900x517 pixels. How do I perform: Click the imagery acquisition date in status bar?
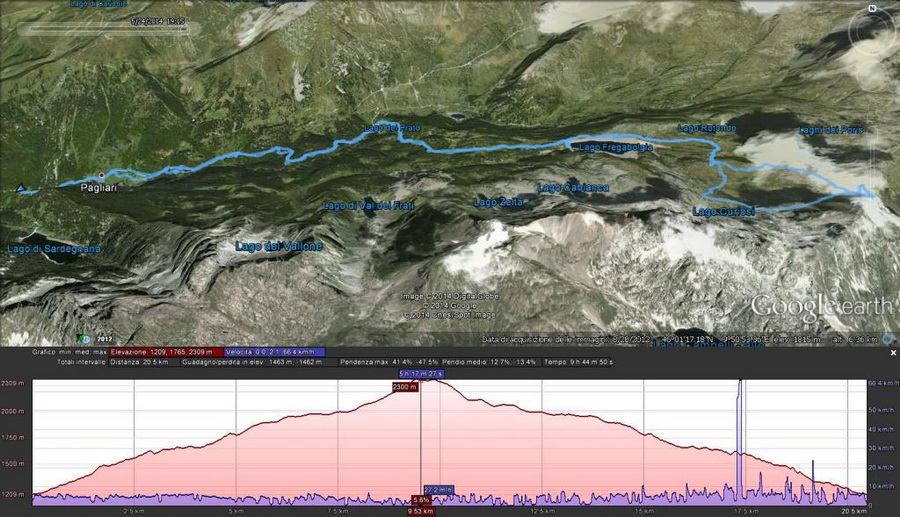[x=566, y=340]
